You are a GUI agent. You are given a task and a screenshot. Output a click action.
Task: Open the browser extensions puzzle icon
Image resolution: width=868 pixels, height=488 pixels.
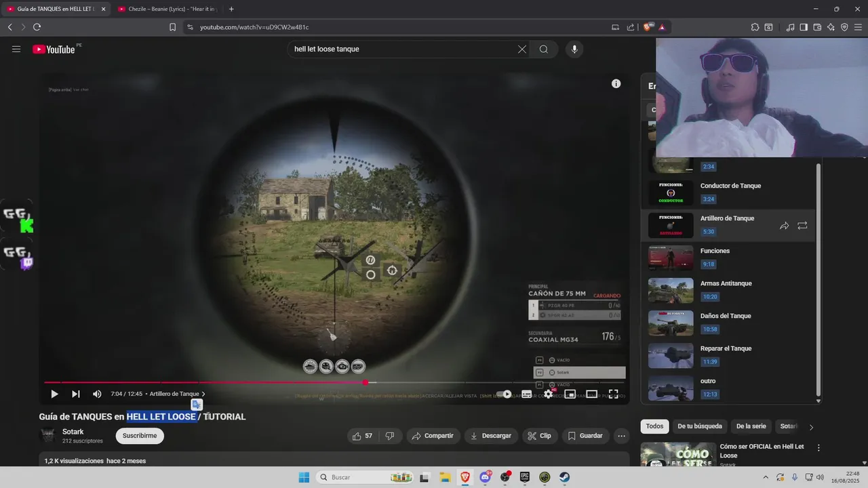point(755,27)
